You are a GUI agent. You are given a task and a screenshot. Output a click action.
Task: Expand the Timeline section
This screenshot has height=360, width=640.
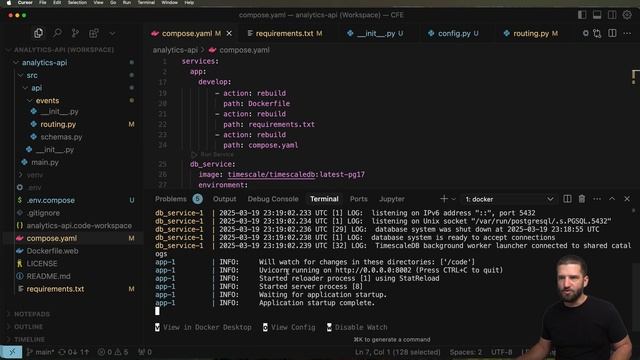(29, 340)
